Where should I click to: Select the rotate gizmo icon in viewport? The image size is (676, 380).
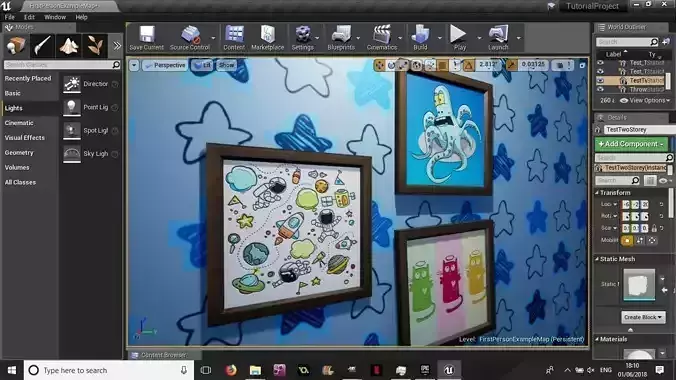[391, 65]
